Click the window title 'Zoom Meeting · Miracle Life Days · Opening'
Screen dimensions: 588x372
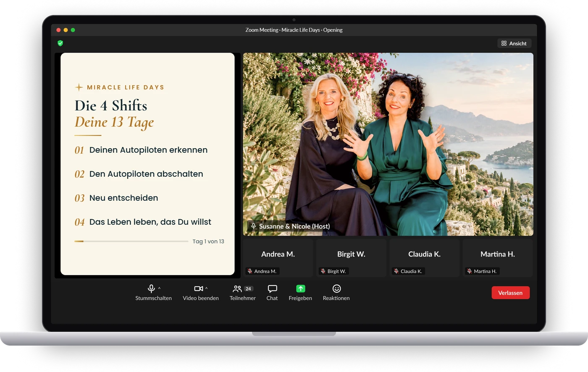point(294,30)
